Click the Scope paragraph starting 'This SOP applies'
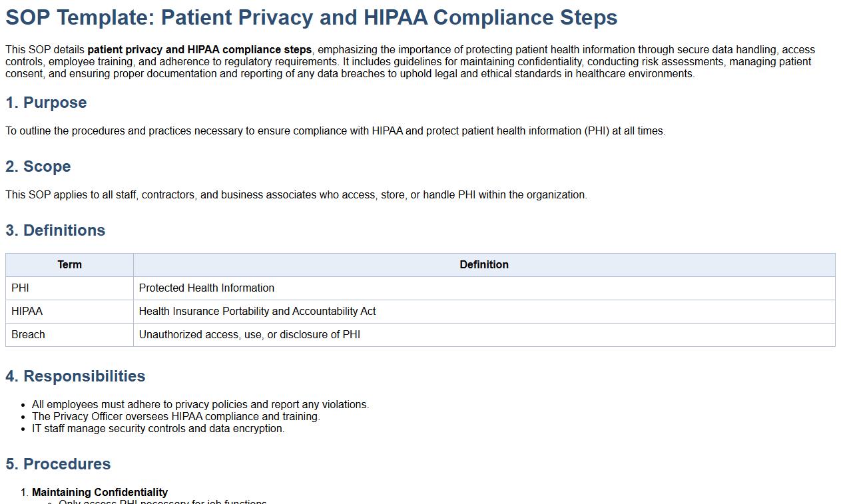Image resolution: width=841 pixels, height=504 pixels. click(x=296, y=195)
